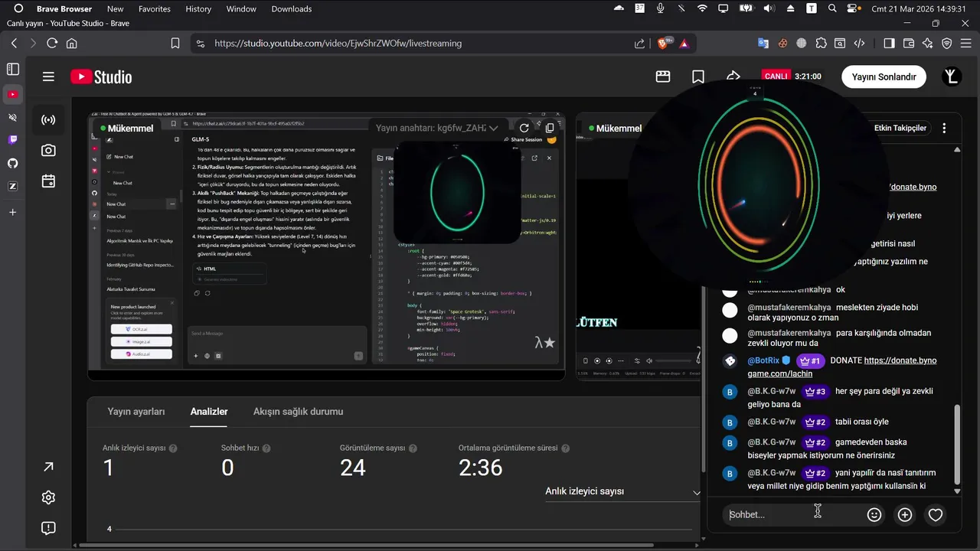This screenshot has height=551, width=980.
Task: Toggle the Brave vertical sidebar panel icon
Action: (13, 70)
